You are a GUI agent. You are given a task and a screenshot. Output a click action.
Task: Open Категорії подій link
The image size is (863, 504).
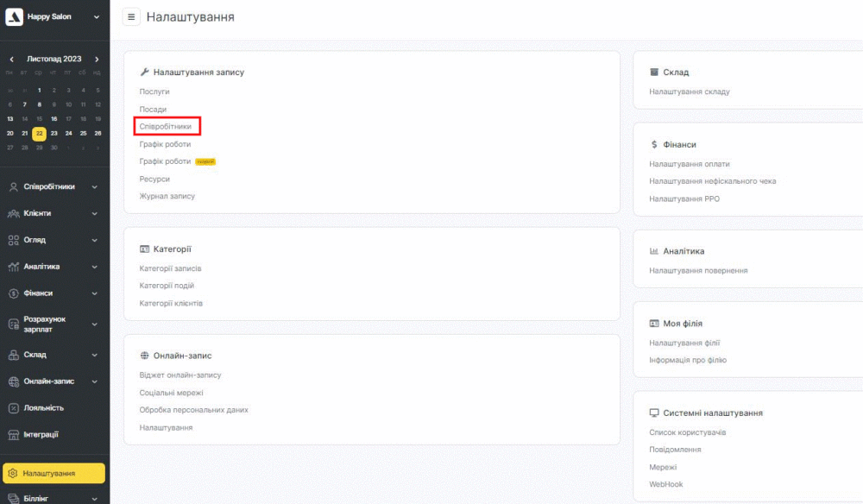167,286
